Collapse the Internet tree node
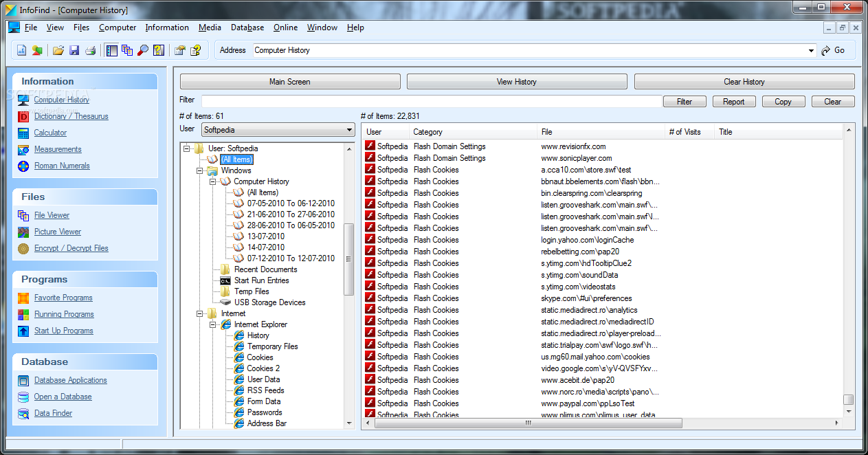868x455 pixels. [x=200, y=313]
